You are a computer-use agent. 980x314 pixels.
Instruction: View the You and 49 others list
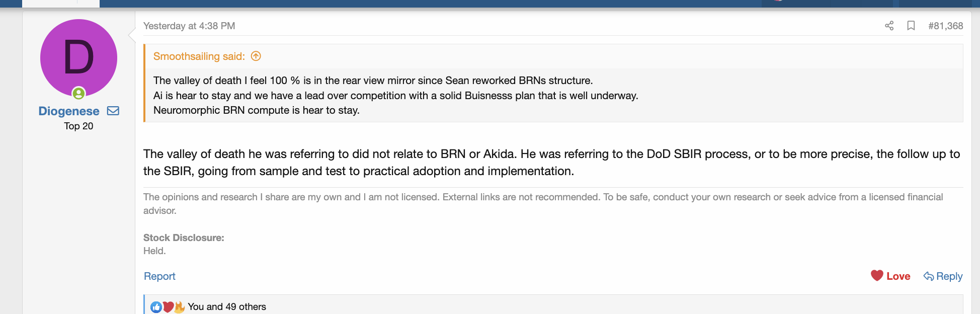click(227, 307)
